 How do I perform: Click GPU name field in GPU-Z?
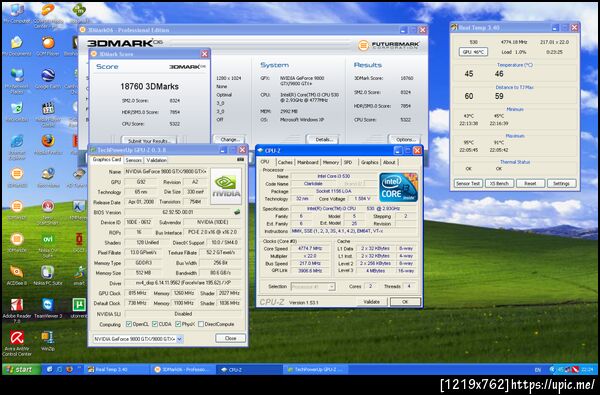(x=166, y=171)
